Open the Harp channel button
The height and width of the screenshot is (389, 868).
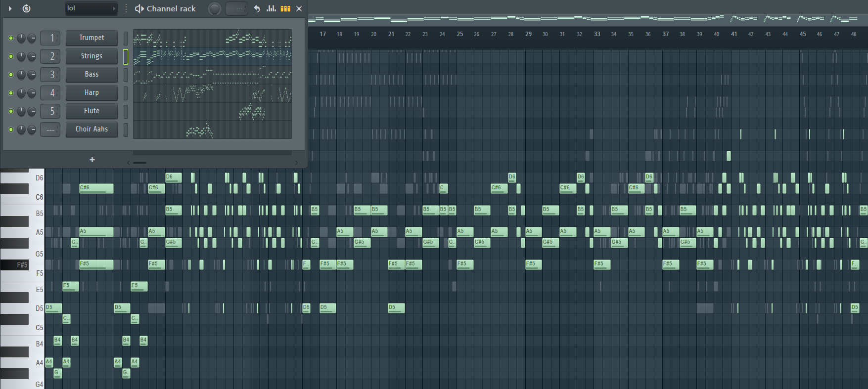(x=91, y=93)
